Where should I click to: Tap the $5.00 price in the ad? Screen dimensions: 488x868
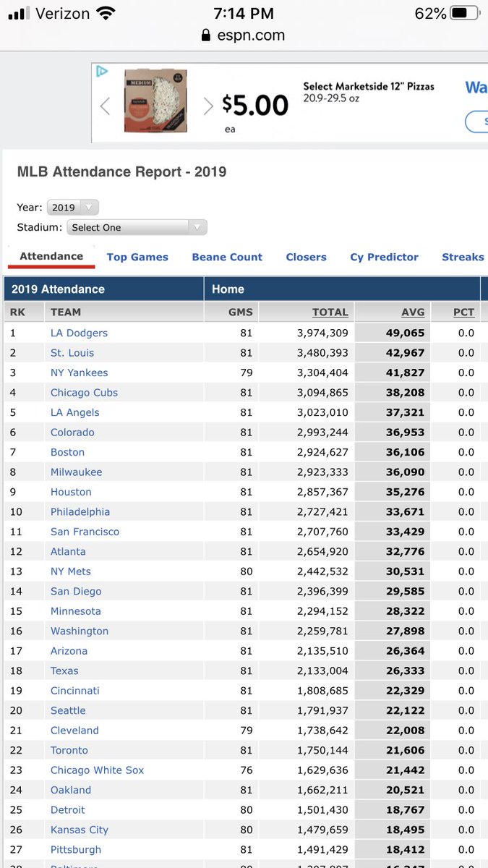[255, 106]
